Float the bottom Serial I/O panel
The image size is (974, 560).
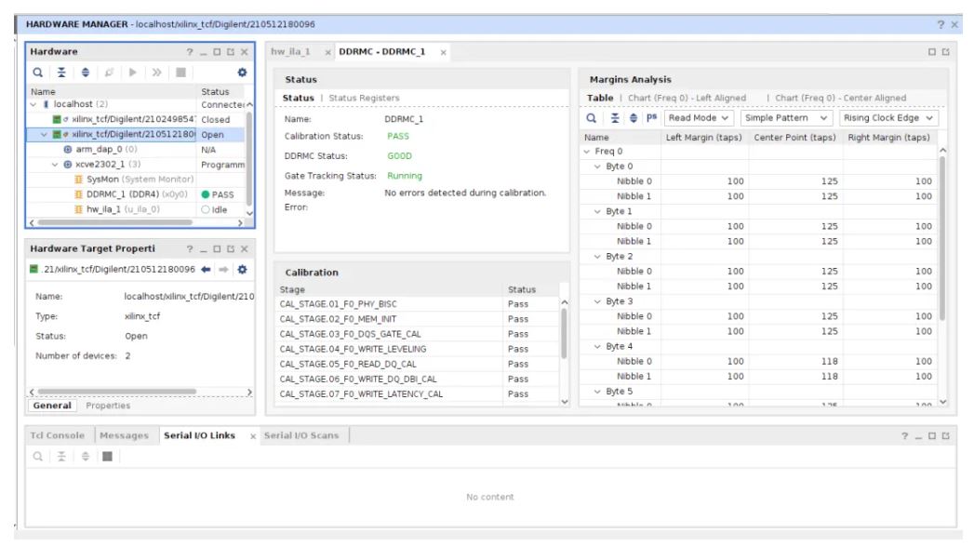coord(945,436)
